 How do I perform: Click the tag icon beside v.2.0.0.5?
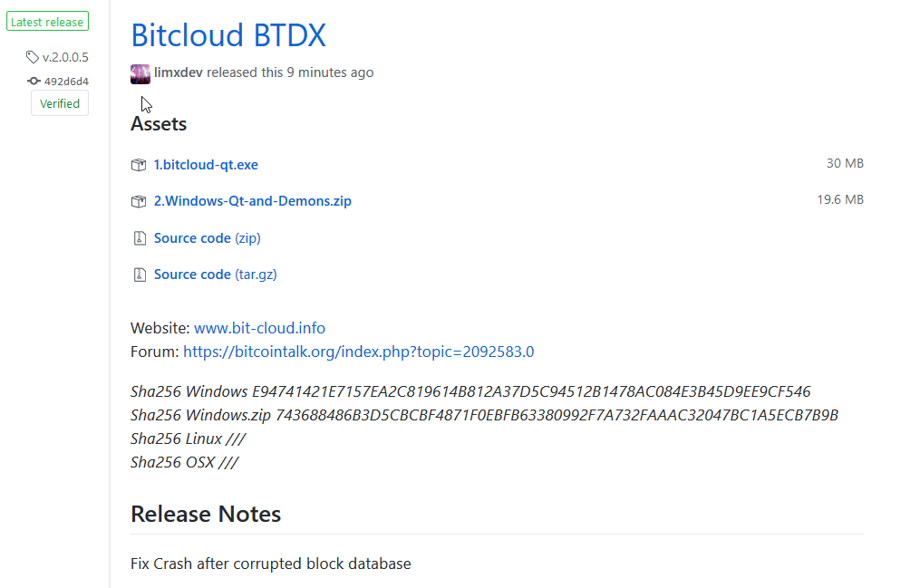pyautogui.click(x=33, y=57)
